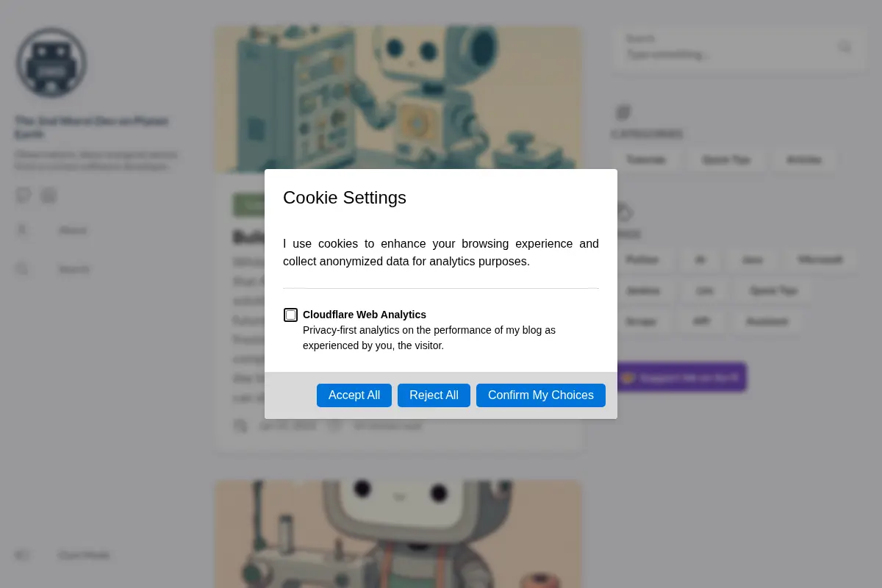Filter by the Microsoft tag
The height and width of the screenshot is (588, 882).
(x=820, y=259)
